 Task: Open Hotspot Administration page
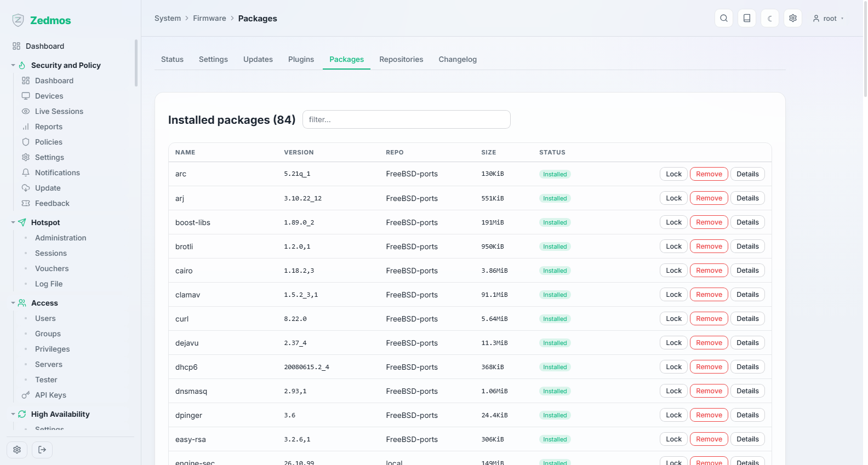(60, 238)
